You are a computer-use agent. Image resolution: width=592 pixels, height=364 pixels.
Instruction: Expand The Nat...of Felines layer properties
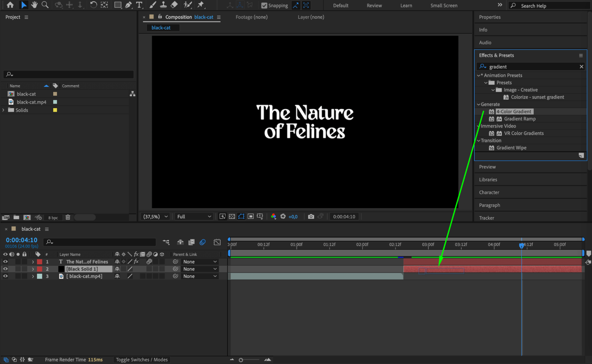click(x=33, y=262)
